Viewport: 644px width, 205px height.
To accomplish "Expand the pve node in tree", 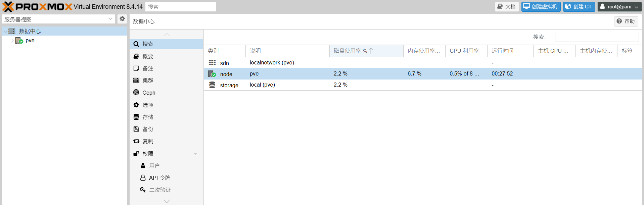I will (12, 41).
